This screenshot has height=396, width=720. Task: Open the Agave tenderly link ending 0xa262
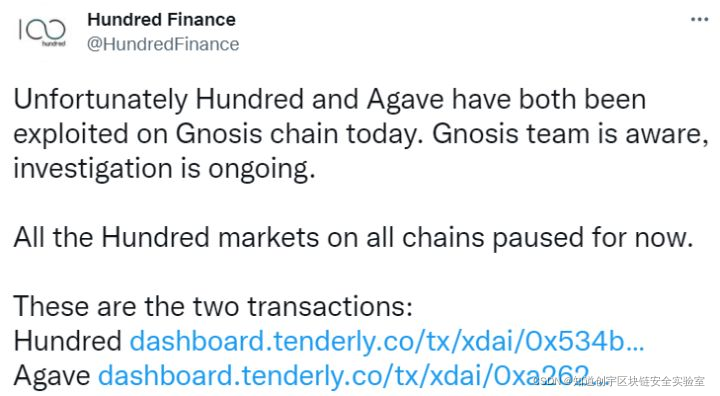tap(343, 376)
